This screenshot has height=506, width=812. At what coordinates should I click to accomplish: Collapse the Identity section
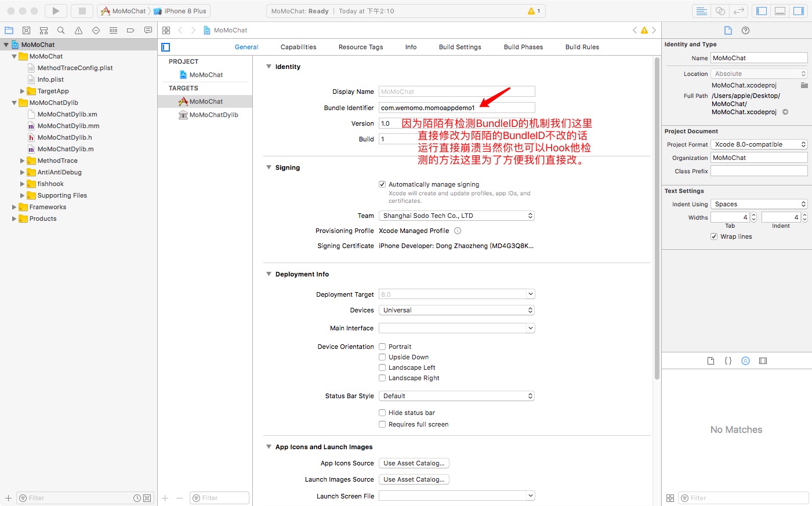click(269, 67)
